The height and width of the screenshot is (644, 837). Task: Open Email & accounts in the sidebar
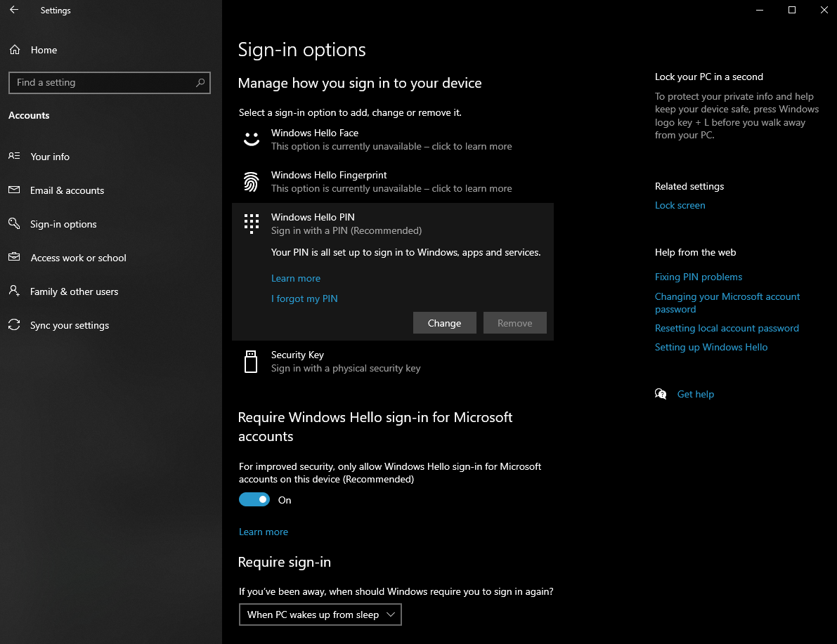pyautogui.click(x=67, y=190)
